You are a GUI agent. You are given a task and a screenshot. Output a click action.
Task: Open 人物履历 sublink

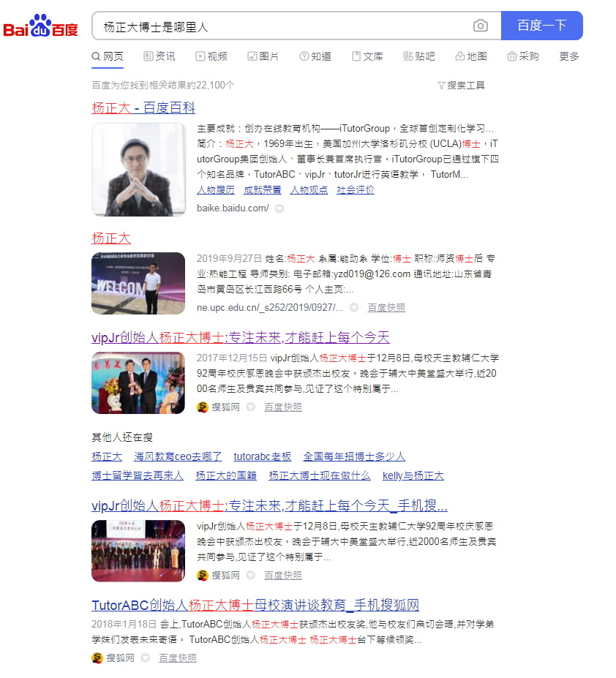click(x=215, y=190)
